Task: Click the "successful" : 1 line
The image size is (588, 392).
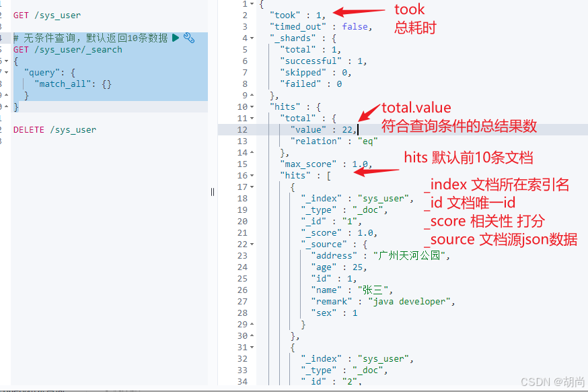Action: (323, 61)
